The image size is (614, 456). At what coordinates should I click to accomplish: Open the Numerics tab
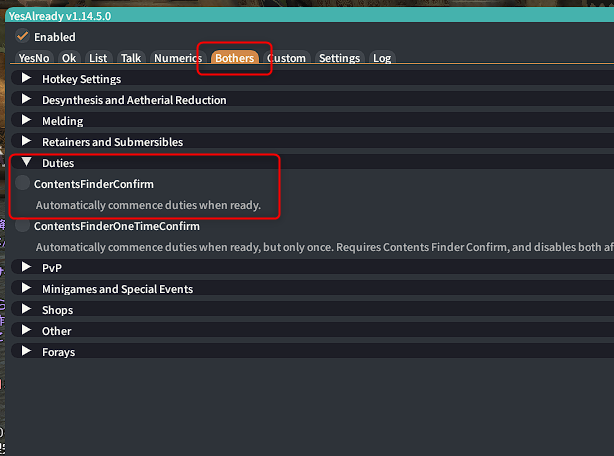tap(177, 58)
